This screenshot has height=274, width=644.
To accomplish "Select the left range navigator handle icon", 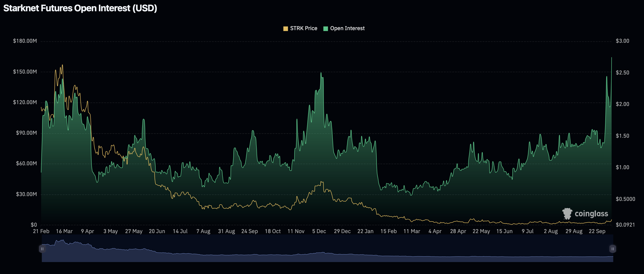I will click(43, 249).
